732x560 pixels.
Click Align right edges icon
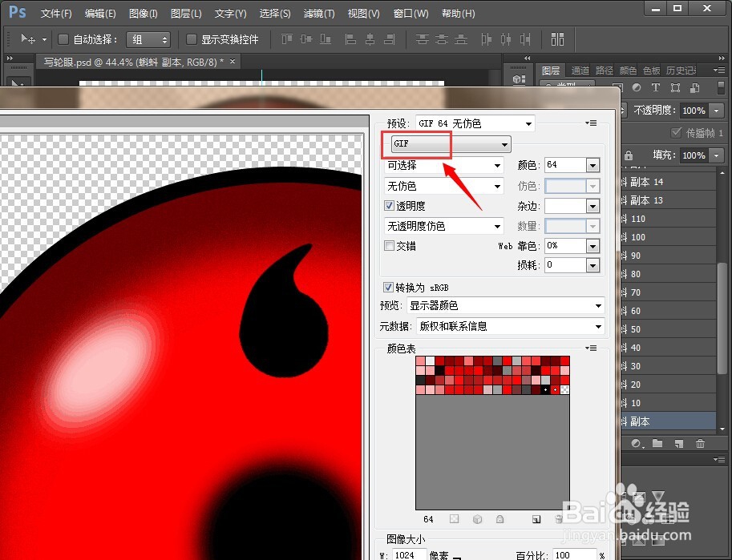pyautogui.click(x=390, y=39)
